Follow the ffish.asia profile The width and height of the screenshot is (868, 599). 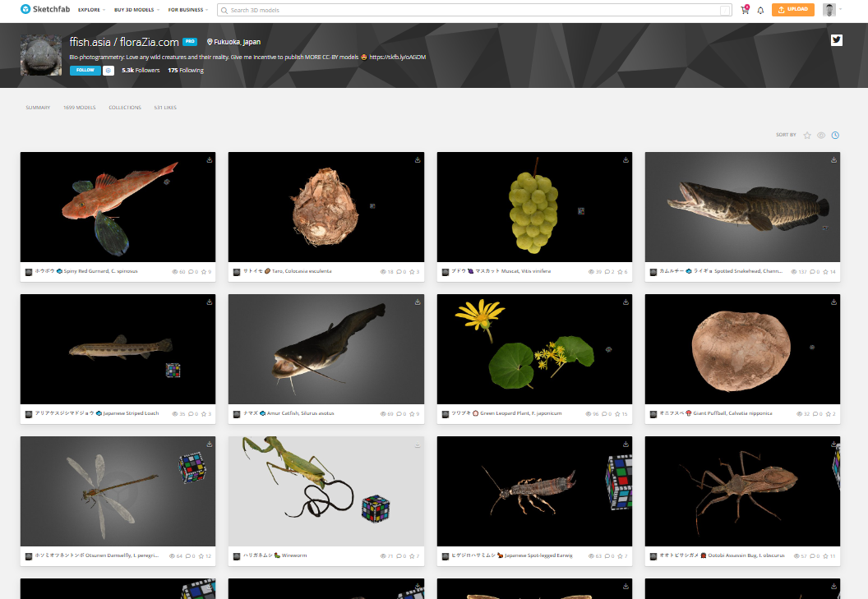(x=85, y=71)
